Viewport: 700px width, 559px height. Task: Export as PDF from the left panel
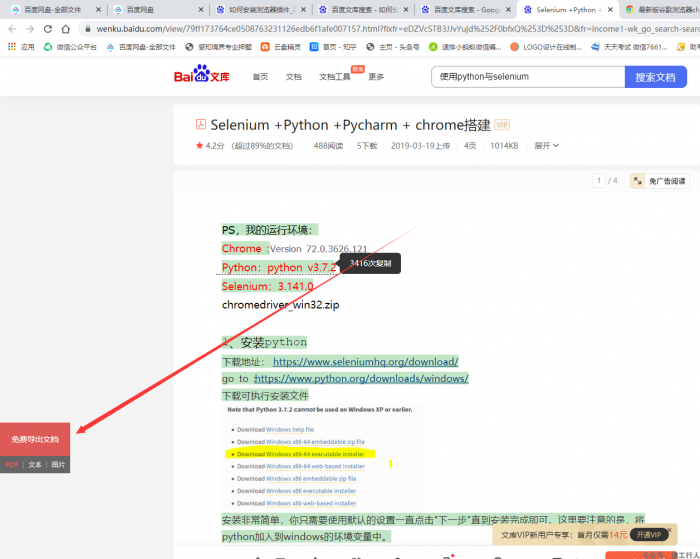tap(12, 465)
